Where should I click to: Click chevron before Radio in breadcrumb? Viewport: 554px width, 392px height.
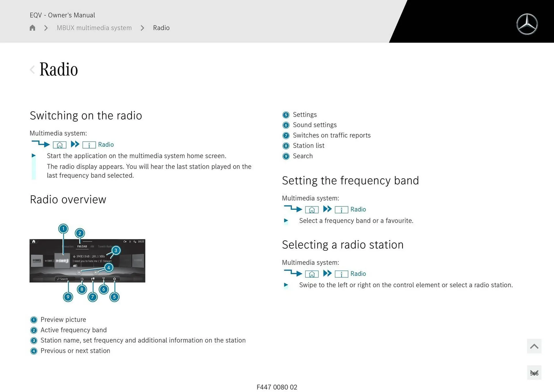[142, 28]
